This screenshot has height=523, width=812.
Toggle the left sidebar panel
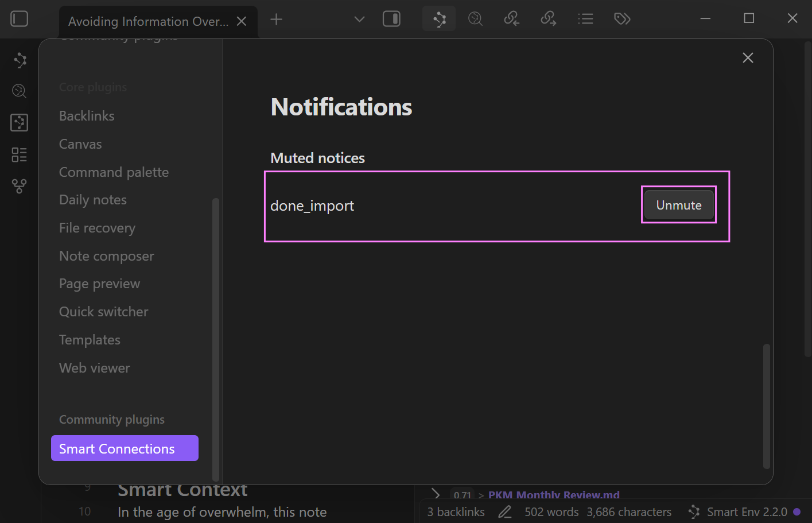(x=19, y=19)
